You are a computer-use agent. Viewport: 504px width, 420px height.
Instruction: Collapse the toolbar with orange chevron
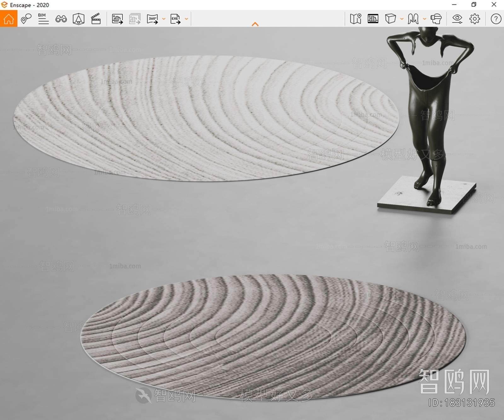tap(255, 24)
